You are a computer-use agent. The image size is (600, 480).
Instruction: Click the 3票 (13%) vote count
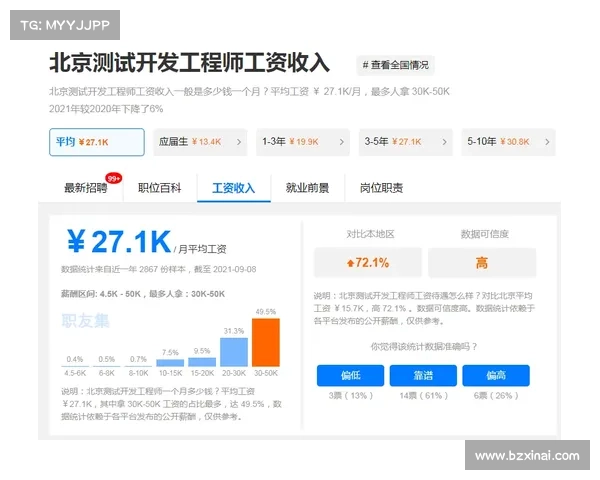tap(351, 396)
